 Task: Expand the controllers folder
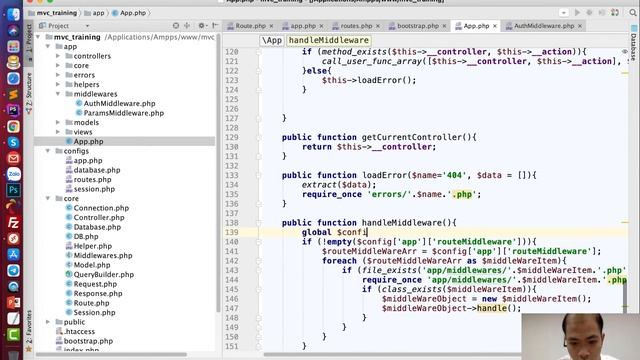click(58, 56)
